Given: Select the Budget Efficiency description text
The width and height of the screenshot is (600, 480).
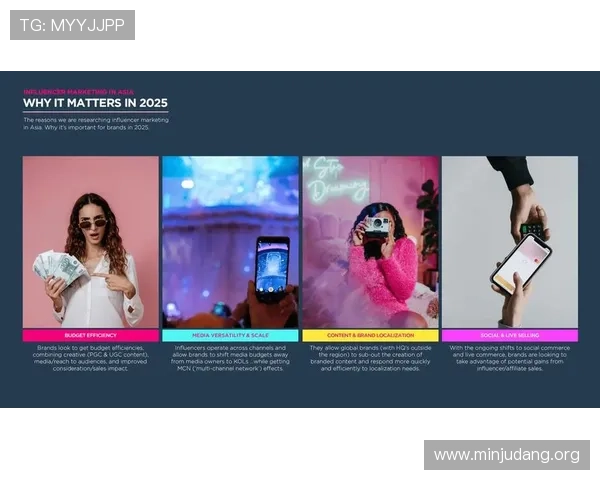Looking at the screenshot, I should pyautogui.click(x=90, y=358).
